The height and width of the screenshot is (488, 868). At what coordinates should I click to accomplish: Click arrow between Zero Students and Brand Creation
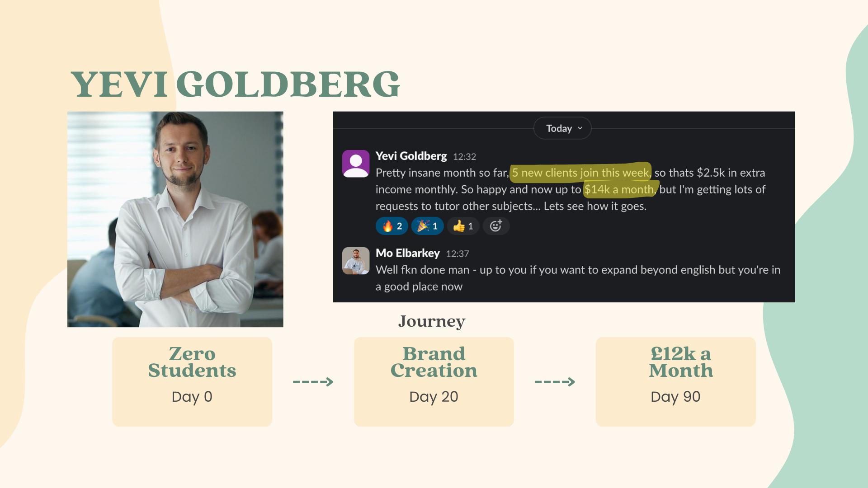(x=313, y=382)
